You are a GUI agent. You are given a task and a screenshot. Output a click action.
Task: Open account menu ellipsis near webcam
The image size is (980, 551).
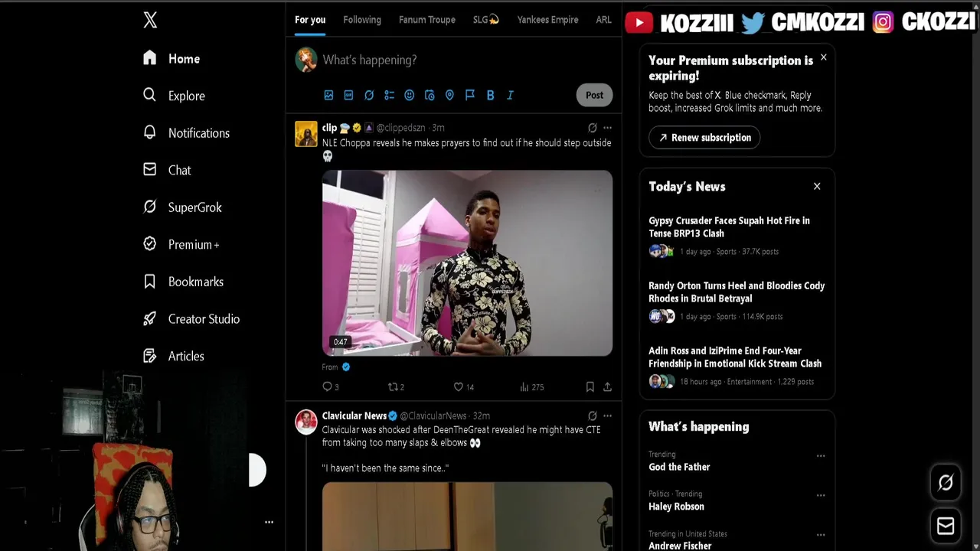(269, 522)
